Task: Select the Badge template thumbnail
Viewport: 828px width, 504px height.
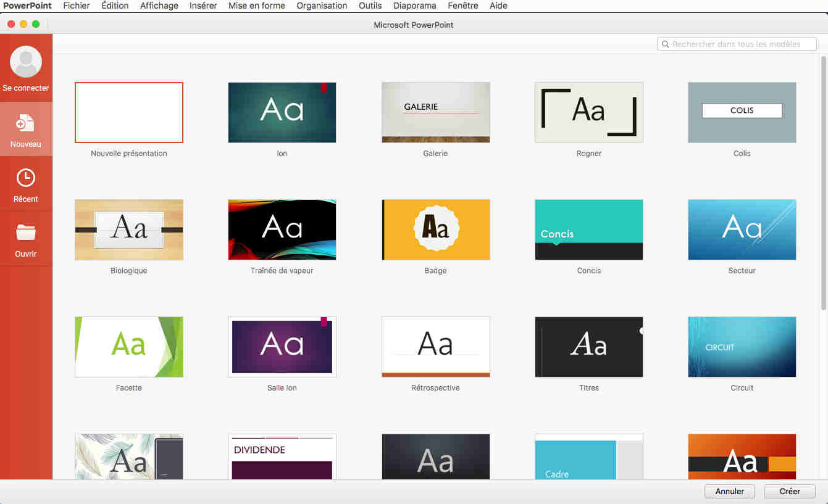Action: [435, 229]
